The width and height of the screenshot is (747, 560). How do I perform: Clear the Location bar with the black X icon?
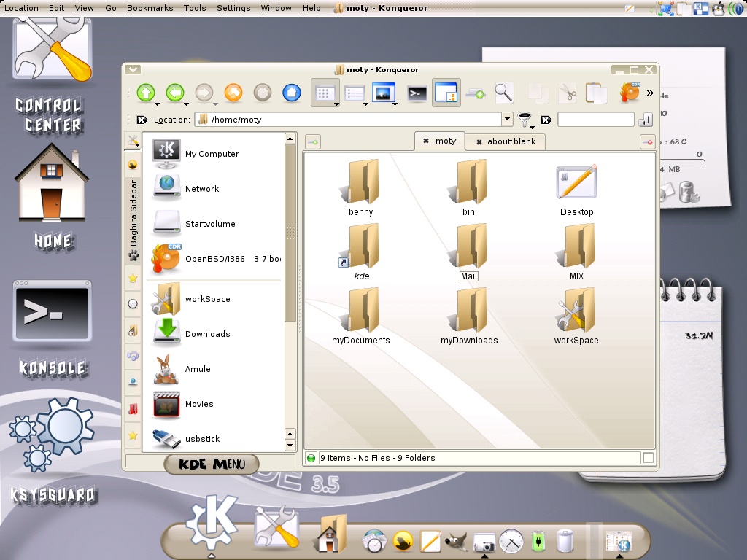coord(142,120)
